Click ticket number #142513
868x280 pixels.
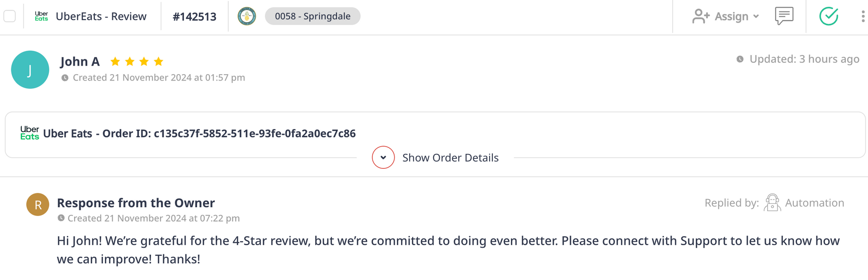coord(194,17)
